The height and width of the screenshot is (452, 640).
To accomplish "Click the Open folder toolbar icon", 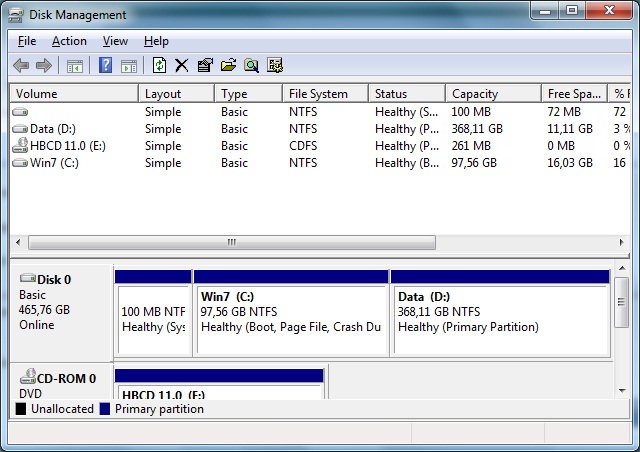I will (228, 65).
